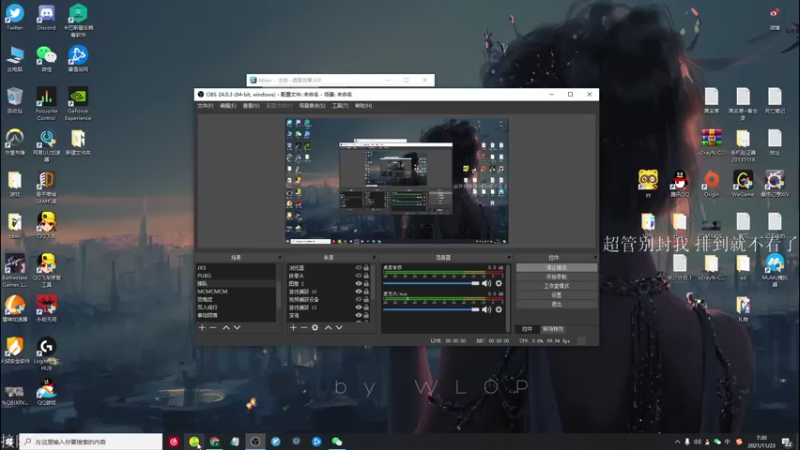
Task: Open the 文件(F) menu in OBS
Action: (205, 106)
